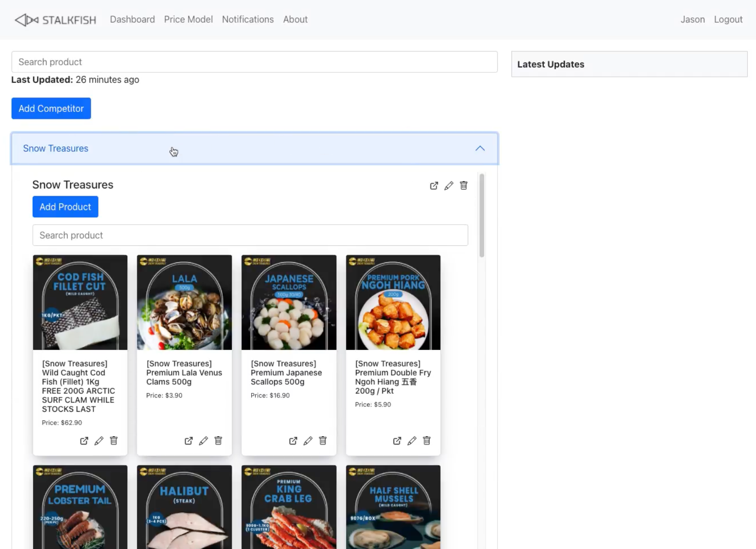The image size is (756, 549).
Task: Log out via Logout link
Action: click(x=728, y=20)
